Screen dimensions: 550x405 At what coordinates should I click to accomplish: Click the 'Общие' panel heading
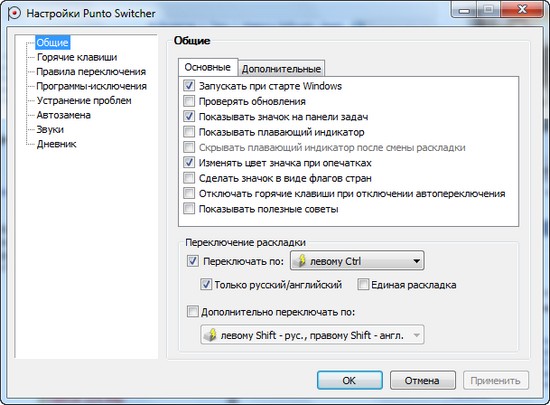point(192,41)
